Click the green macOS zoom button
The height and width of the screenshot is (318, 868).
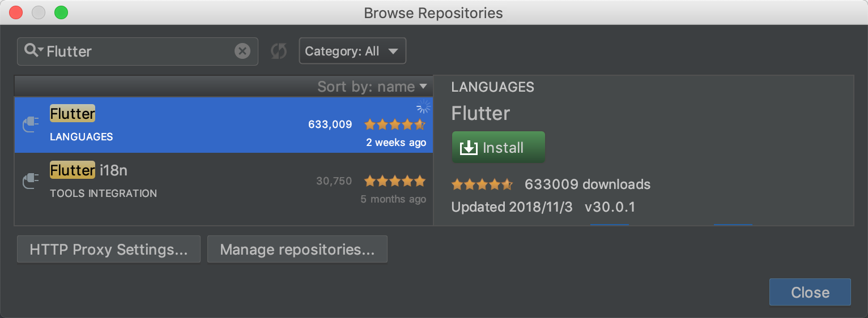pyautogui.click(x=61, y=12)
